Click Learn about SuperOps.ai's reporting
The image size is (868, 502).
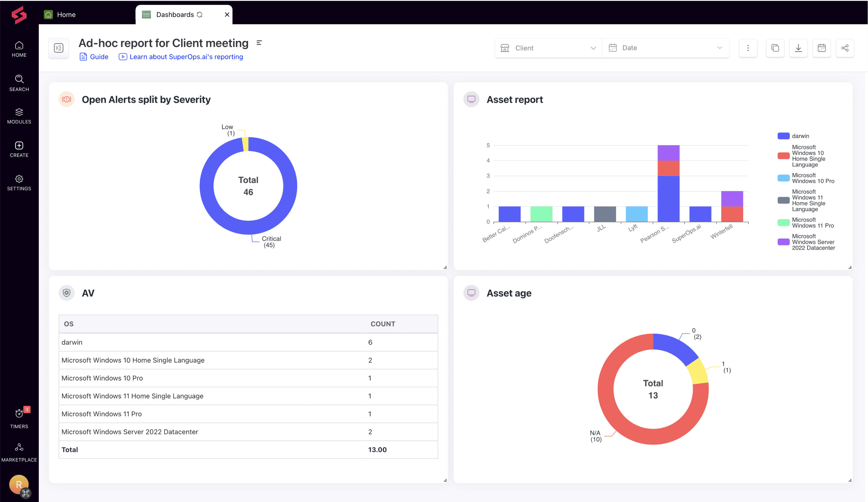click(x=186, y=56)
